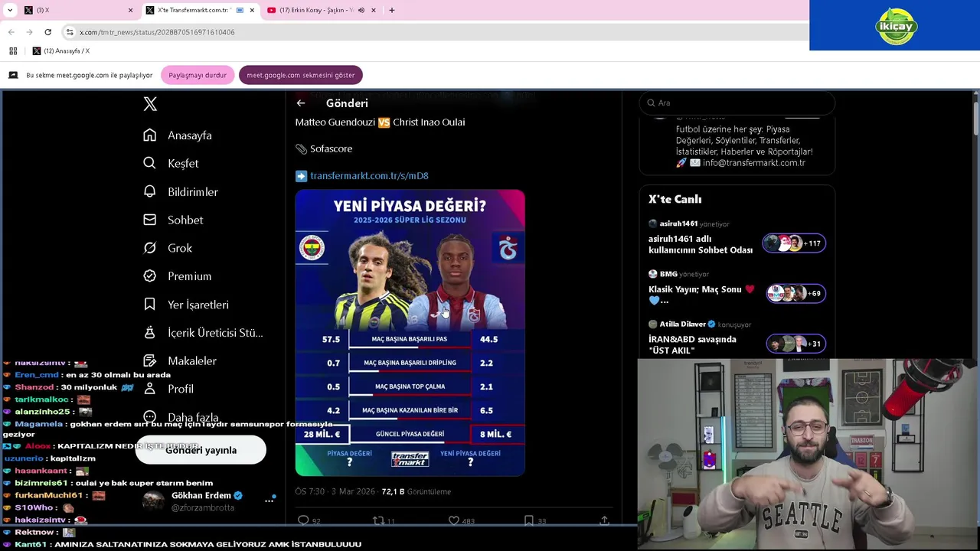
Task: Like the post with heart icon
Action: coord(453,520)
